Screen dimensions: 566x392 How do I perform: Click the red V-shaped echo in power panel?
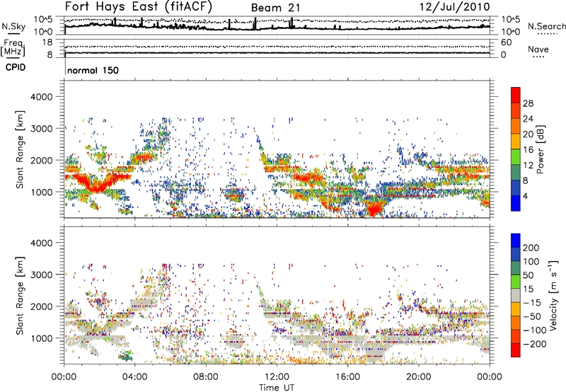click(x=97, y=185)
